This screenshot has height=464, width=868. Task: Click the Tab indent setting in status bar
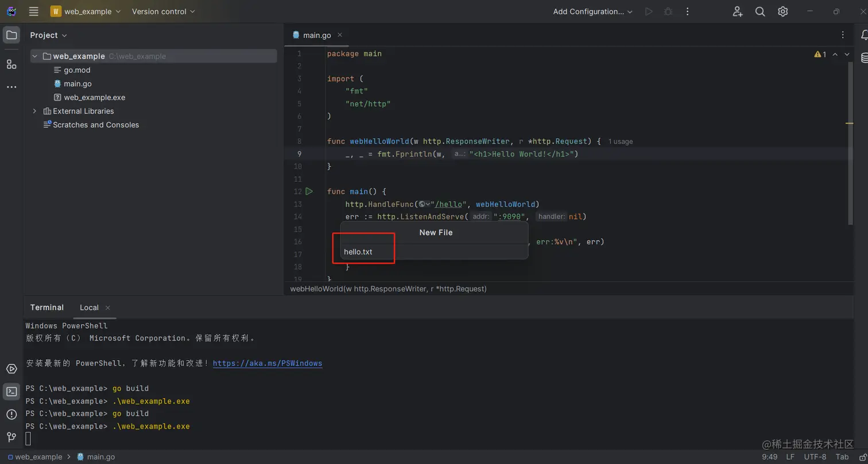[x=842, y=457]
